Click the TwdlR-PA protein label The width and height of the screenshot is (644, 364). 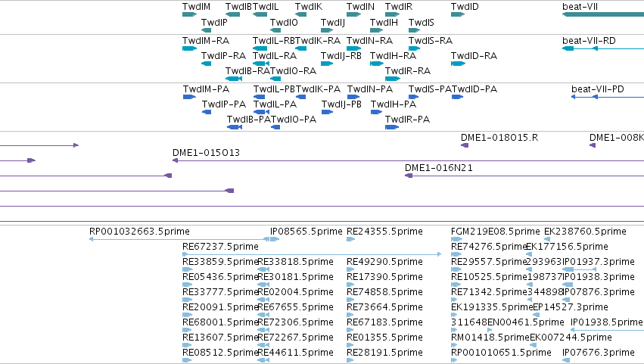point(407,120)
